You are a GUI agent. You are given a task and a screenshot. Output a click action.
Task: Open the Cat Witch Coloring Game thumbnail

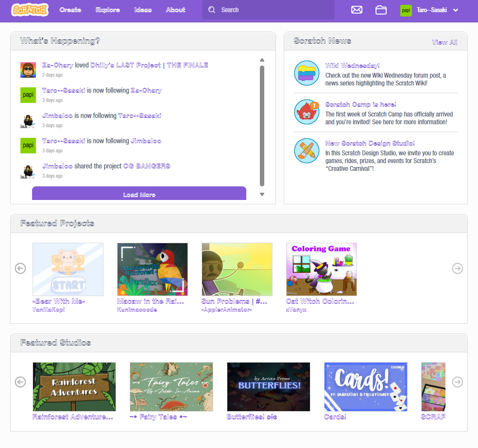pos(321,269)
